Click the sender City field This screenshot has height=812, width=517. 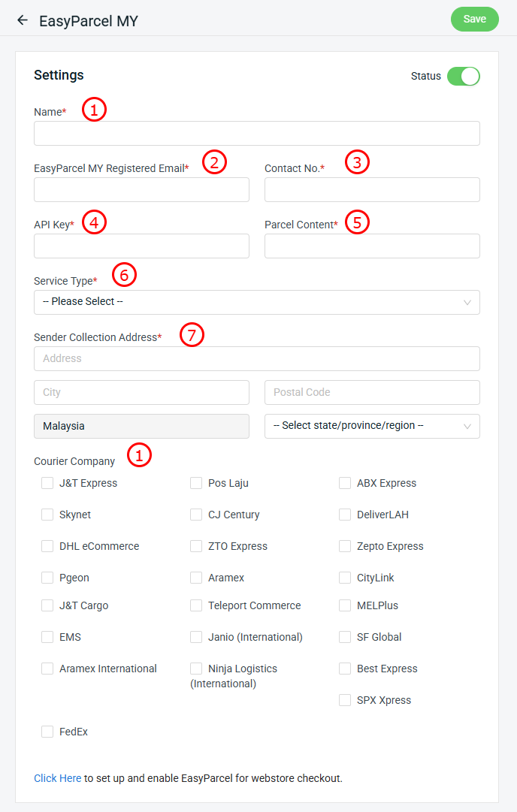(x=141, y=392)
